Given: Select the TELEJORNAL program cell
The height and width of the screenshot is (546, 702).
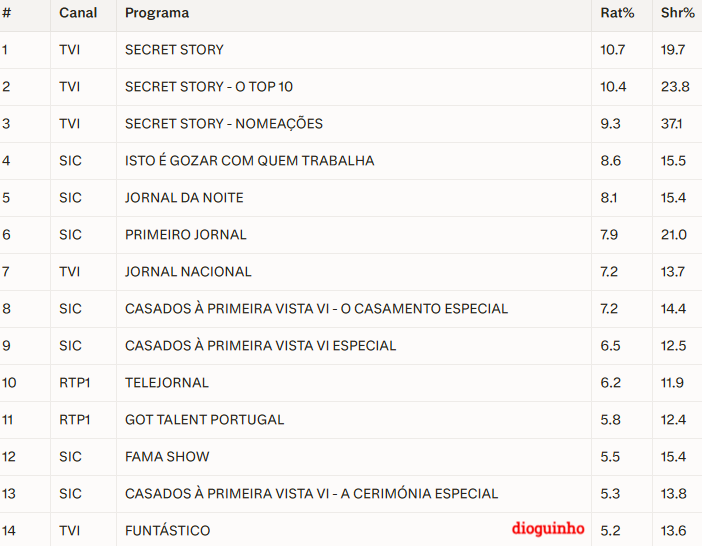Looking at the screenshot, I should [x=167, y=383].
